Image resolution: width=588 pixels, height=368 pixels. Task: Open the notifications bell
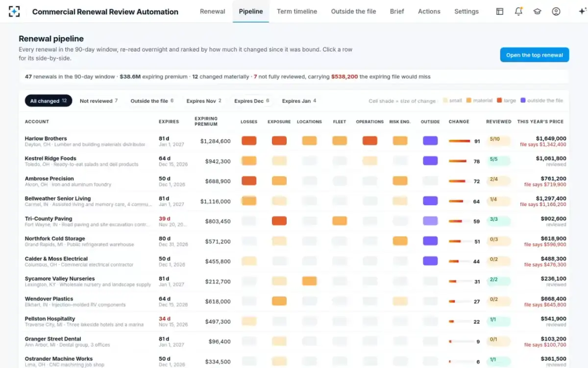coord(518,11)
